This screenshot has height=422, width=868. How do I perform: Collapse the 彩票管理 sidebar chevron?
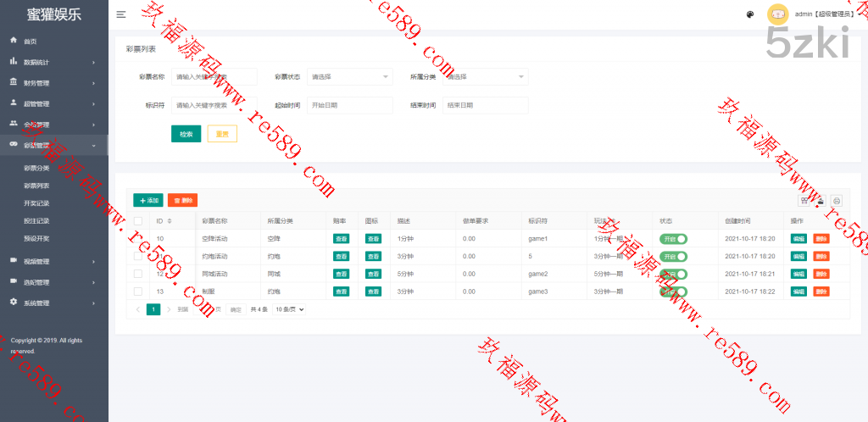point(93,146)
